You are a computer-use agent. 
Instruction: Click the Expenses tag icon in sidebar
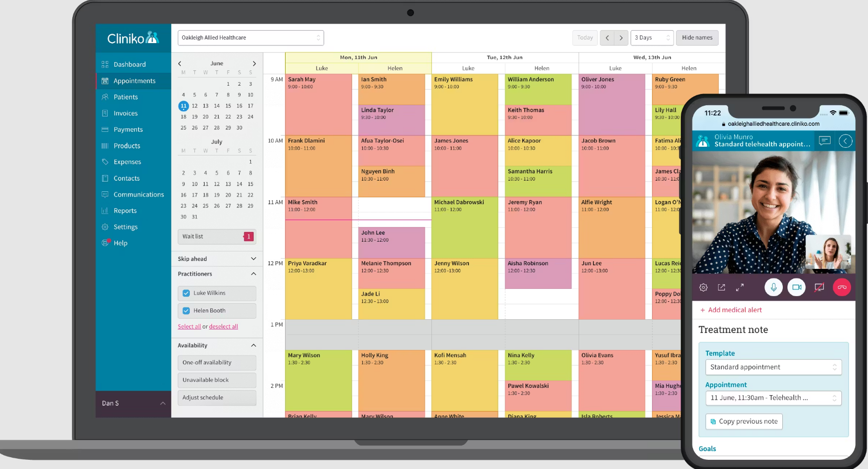[105, 162]
